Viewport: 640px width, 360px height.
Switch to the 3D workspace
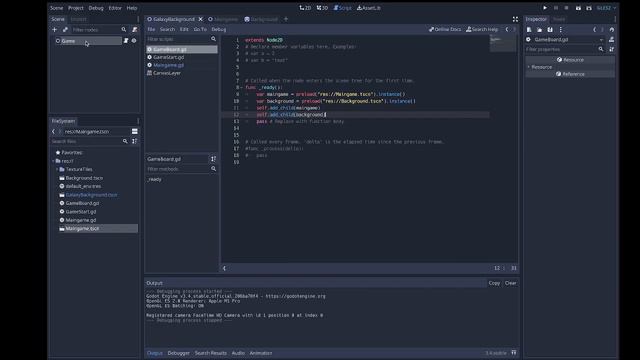pos(322,8)
